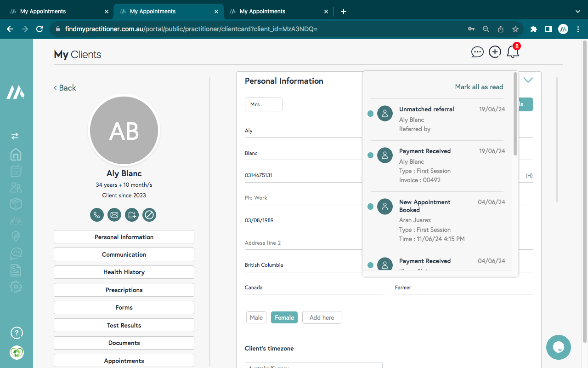Select the Female gender option

point(284,317)
